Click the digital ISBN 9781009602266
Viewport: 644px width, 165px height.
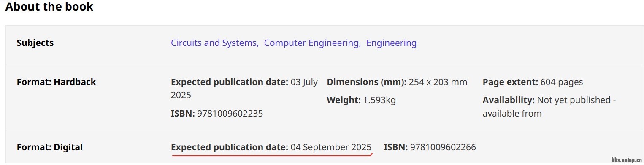[x=443, y=147]
